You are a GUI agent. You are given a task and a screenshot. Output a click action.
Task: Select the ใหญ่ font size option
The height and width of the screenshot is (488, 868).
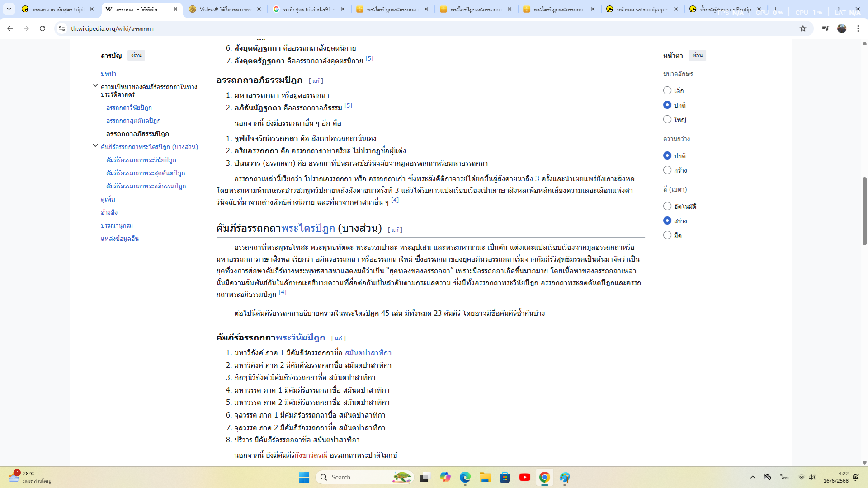tap(667, 119)
